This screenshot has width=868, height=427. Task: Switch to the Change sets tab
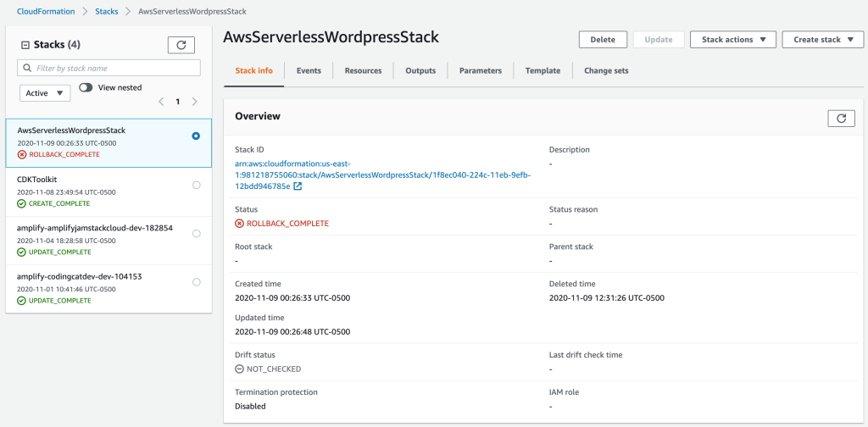pyautogui.click(x=606, y=71)
